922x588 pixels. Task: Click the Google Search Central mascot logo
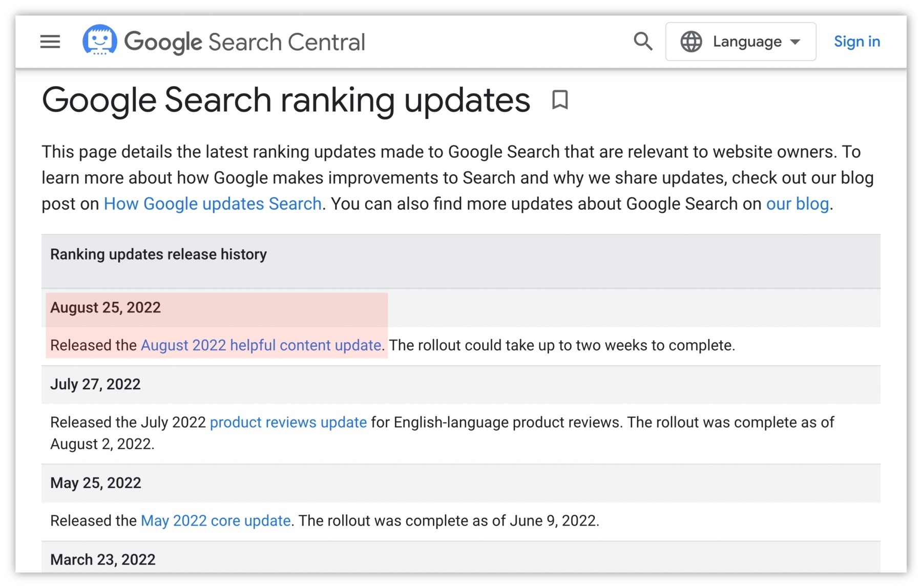99,40
